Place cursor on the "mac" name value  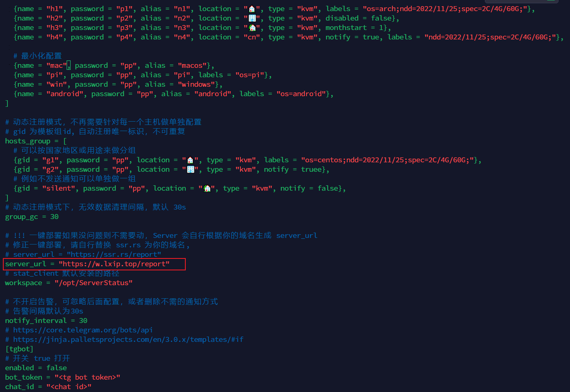(56, 65)
